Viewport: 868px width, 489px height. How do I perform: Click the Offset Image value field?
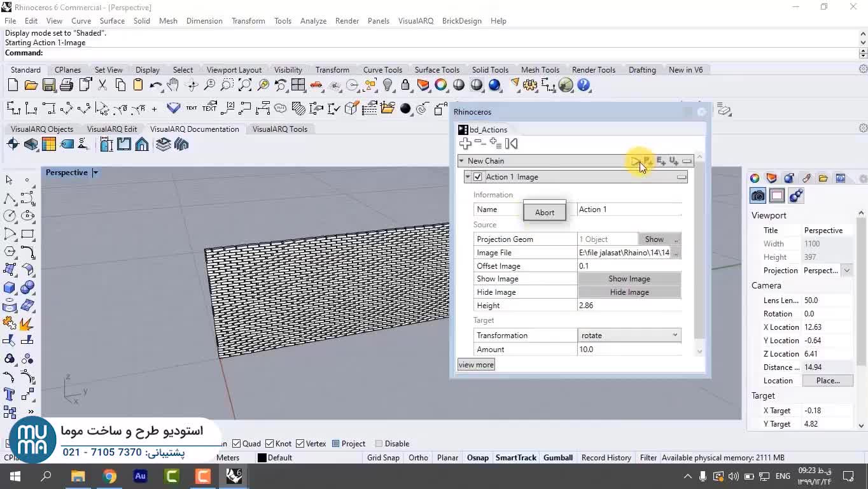click(629, 266)
